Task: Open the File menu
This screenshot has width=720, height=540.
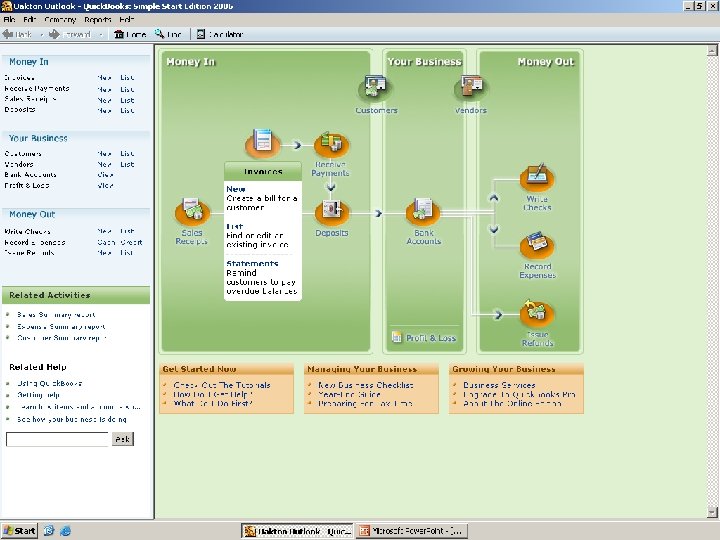Action: pos(9,19)
